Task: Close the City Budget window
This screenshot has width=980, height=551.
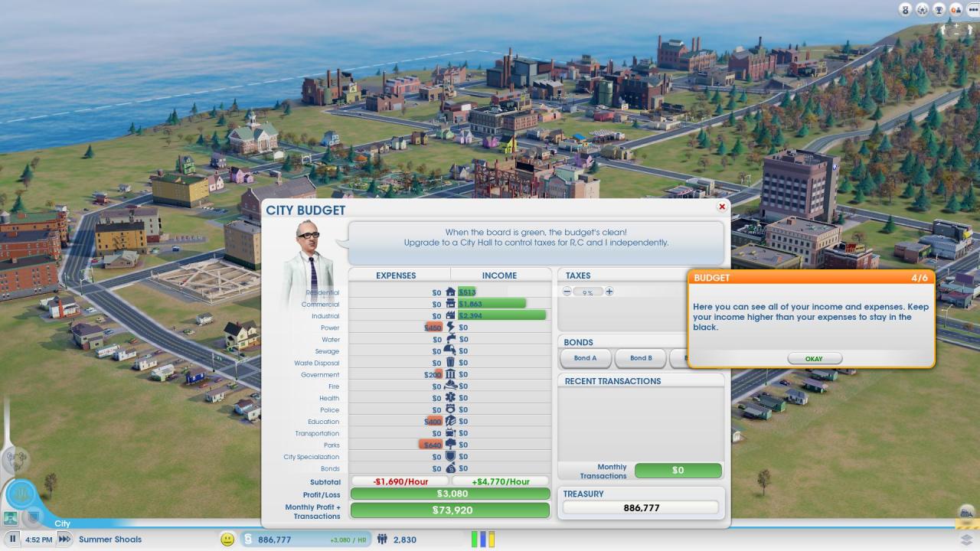Action: click(x=721, y=207)
